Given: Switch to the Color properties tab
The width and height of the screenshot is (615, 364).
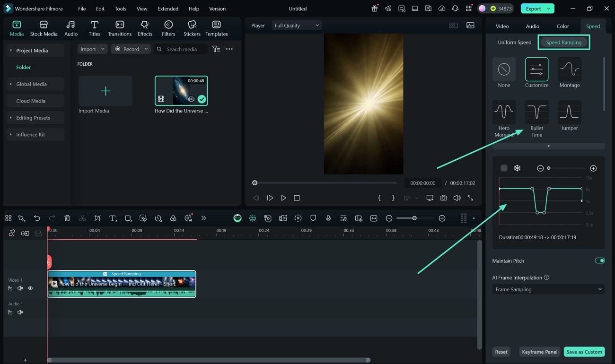Looking at the screenshot, I should (562, 26).
